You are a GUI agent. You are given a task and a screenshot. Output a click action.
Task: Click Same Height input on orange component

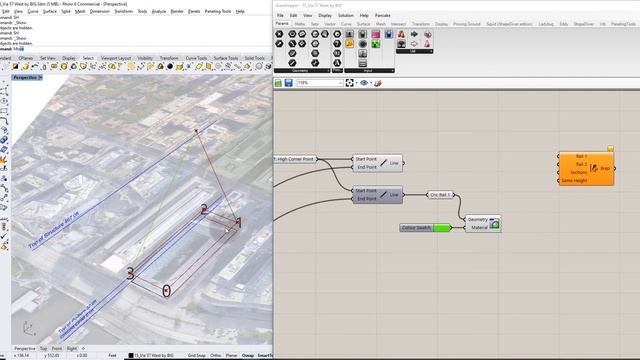tap(574, 180)
